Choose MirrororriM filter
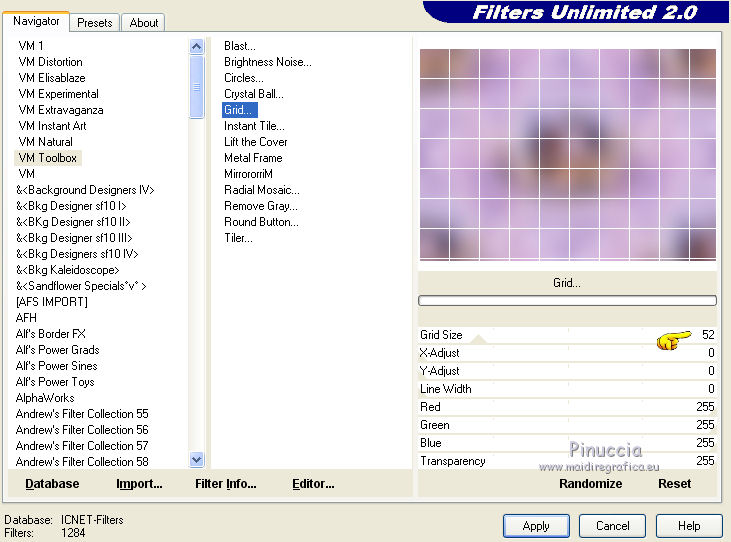731x542 pixels. (x=248, y=174)
